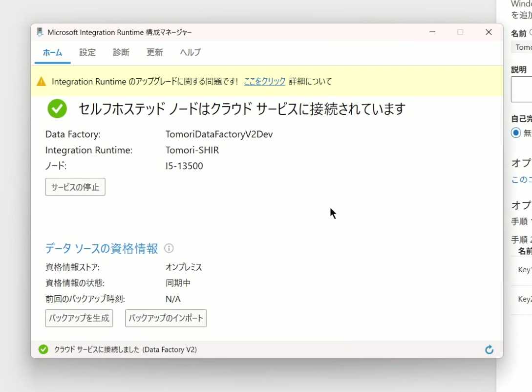Click the refresh icon in the status bar
The image size is (532, 392).
coord(489,349)
